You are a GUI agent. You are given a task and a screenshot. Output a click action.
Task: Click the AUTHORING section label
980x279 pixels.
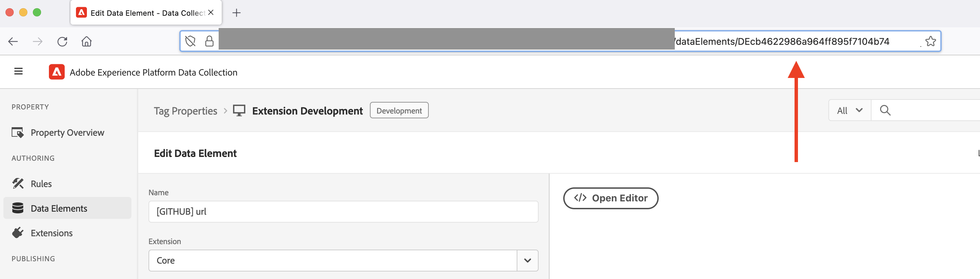click(x=33, y=158)
